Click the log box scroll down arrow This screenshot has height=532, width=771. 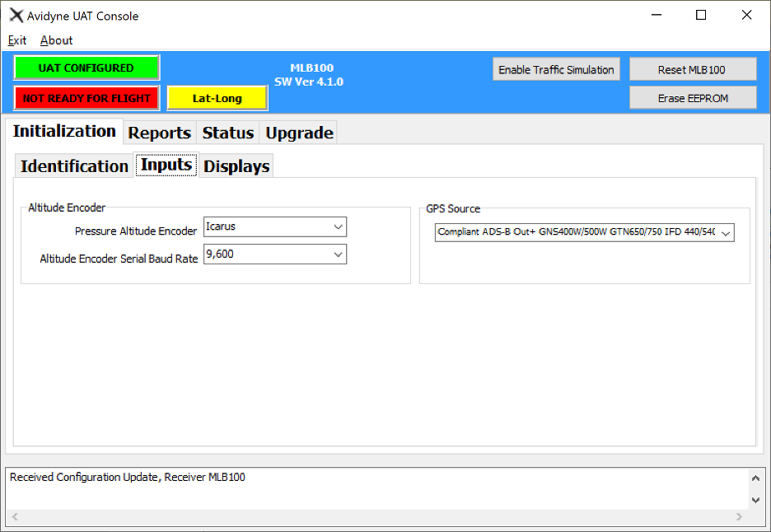point(755,501)
